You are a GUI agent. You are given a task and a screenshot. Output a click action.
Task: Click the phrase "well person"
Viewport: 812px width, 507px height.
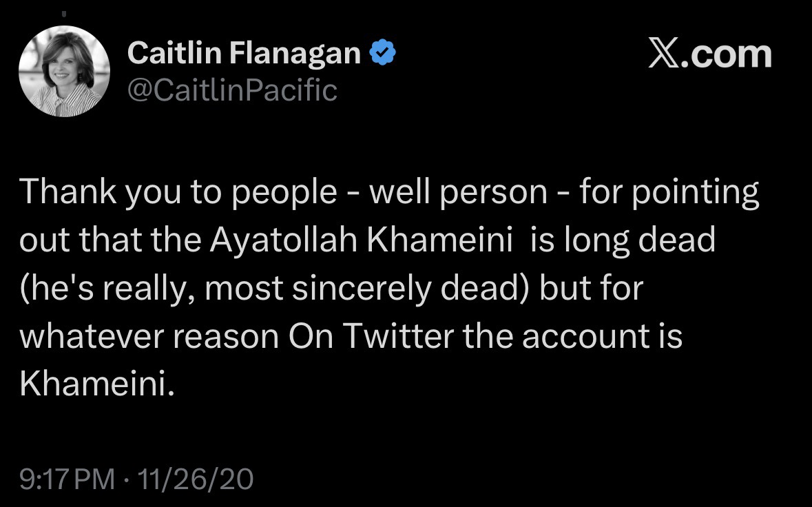pos(458,194)
